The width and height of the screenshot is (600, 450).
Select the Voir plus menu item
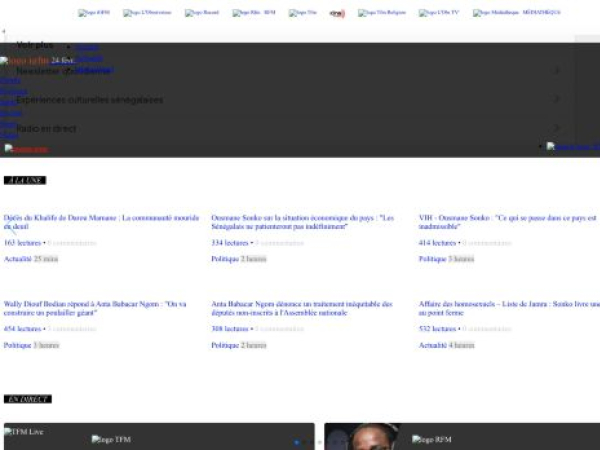[x=35, y=45]
